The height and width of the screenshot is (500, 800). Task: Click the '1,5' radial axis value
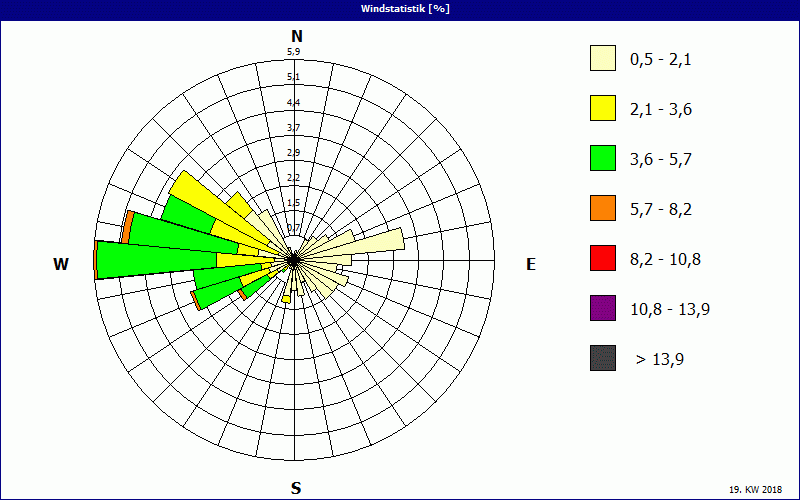tap(293, 203)
